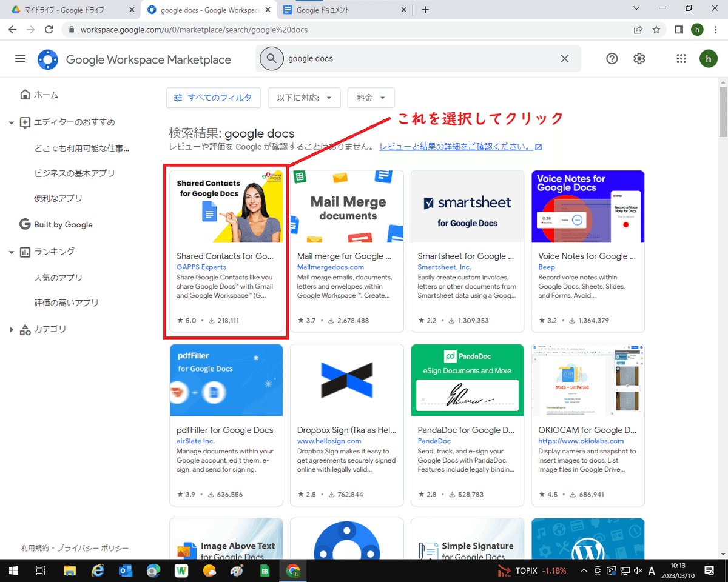Open the main hamburger menu
This screenshot has width=728, height=582.
(x=21, y=59)
